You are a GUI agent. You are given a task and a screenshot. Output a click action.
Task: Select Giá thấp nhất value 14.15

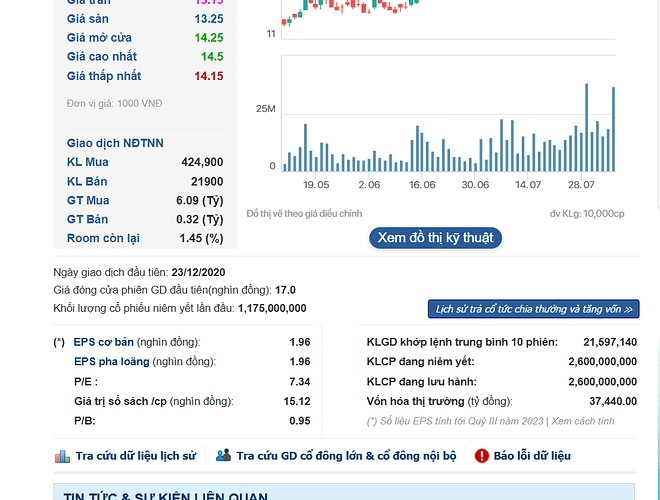click(x=209, y=76)
